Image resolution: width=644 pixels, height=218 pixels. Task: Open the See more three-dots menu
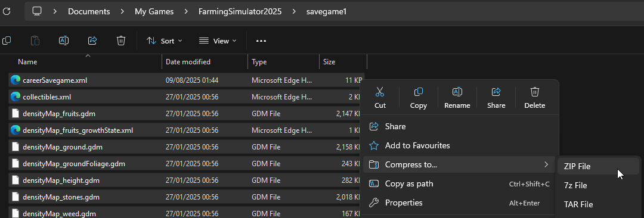click(261, 41)
